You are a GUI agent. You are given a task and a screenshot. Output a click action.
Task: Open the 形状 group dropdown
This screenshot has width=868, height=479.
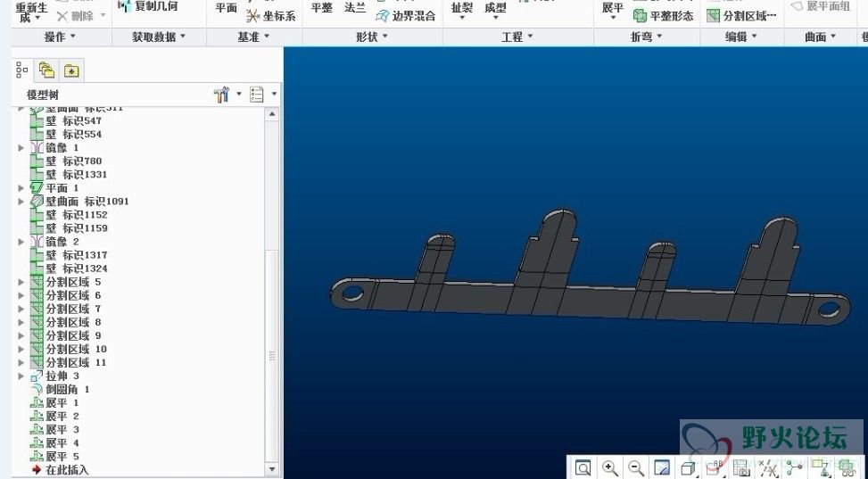tap(372, 37)
